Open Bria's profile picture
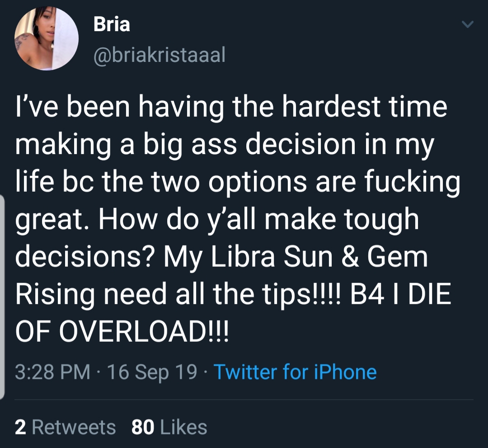This screenshot has height=448, width=488. [x=47, y=38]
